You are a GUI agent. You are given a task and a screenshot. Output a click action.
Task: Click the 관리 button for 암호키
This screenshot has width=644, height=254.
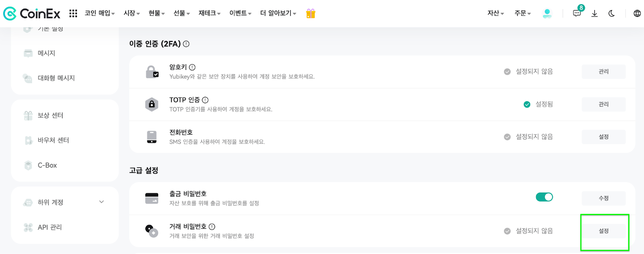point(603,72)
